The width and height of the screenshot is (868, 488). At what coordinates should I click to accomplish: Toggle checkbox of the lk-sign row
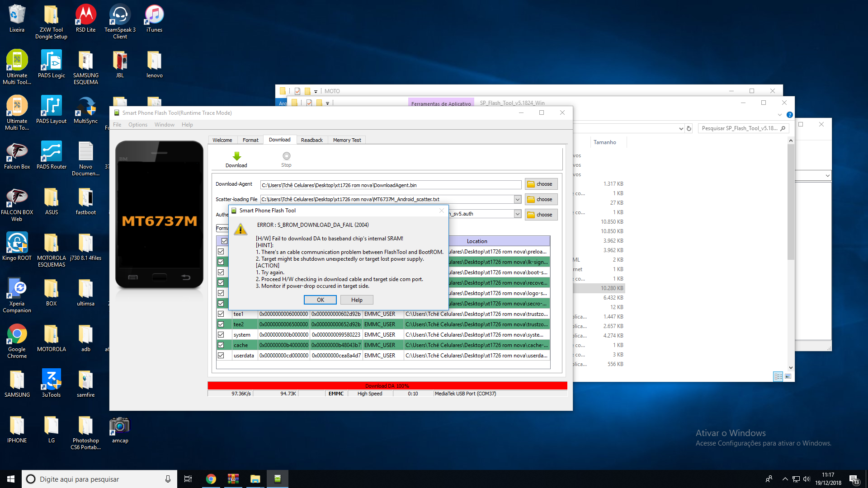[x=221, y=262]
